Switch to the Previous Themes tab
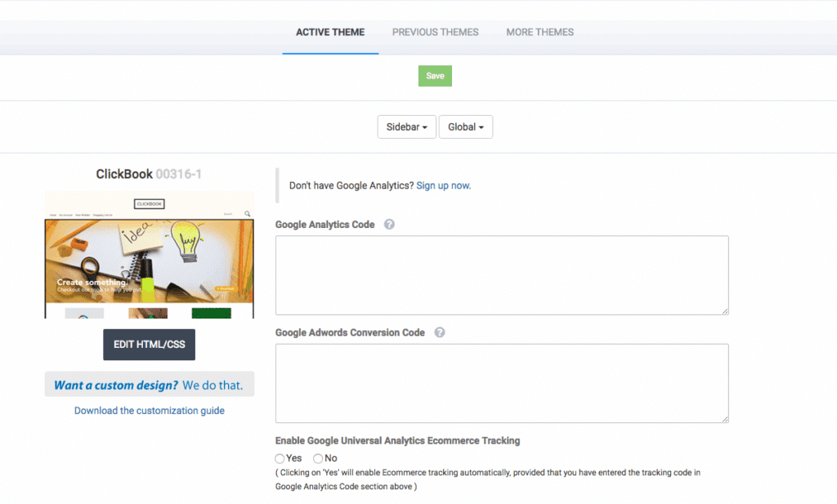The height and width of the screenshot is (504, 837). (435, 33)
